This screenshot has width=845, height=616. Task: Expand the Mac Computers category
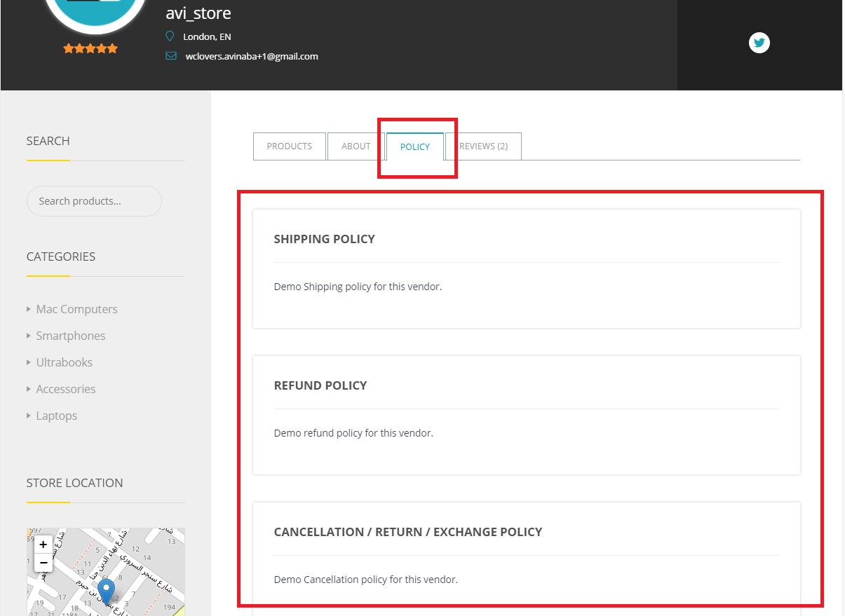click(x=76, y=308)
